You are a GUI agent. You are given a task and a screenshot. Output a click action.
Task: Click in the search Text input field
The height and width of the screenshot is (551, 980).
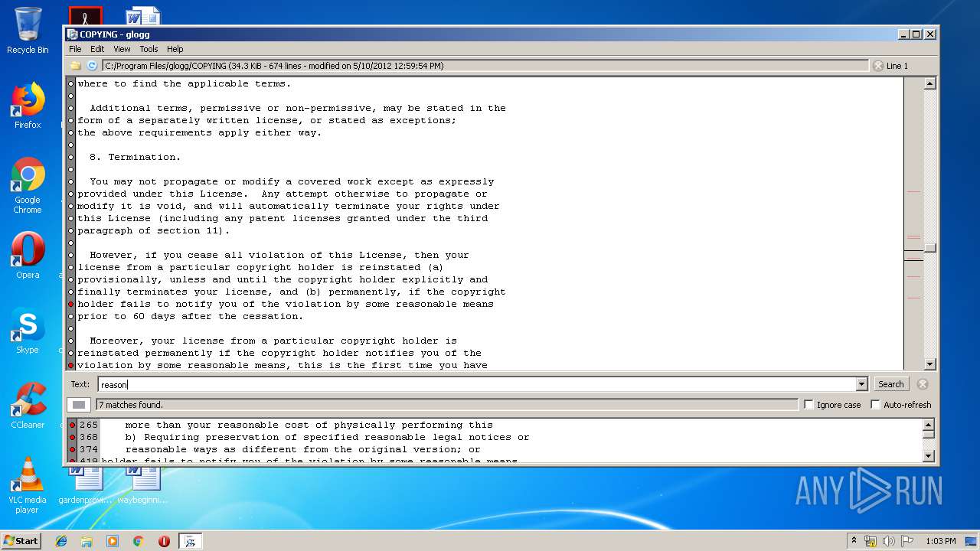click(476, 384)
